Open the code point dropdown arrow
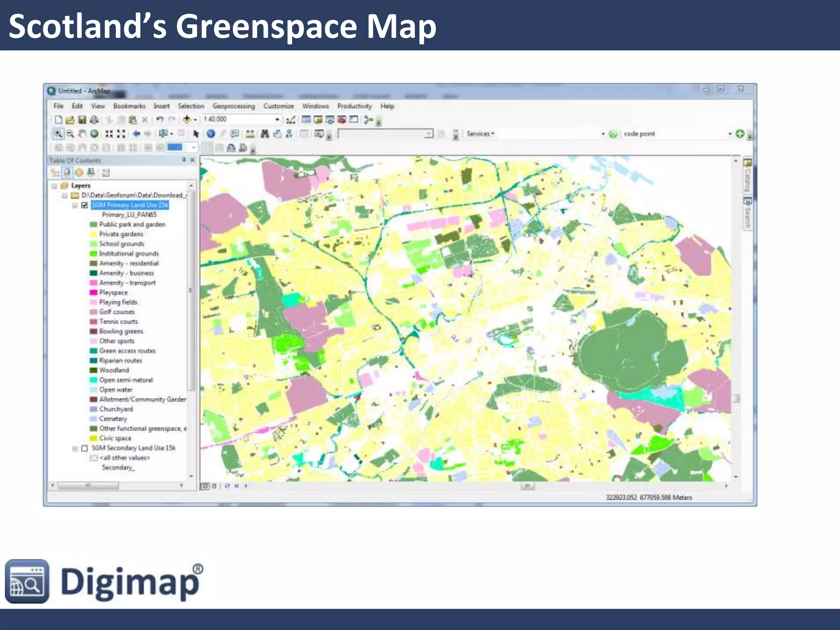Image resolution: width=840 pixels, height=630 pixels. point(730,134)
